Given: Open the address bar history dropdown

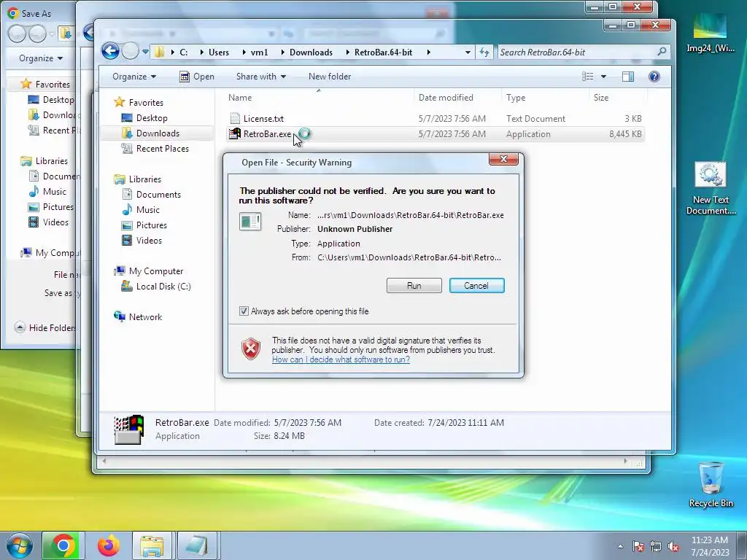Looking at the screenshot, I should pyautogui.click(x=468, y=52).
